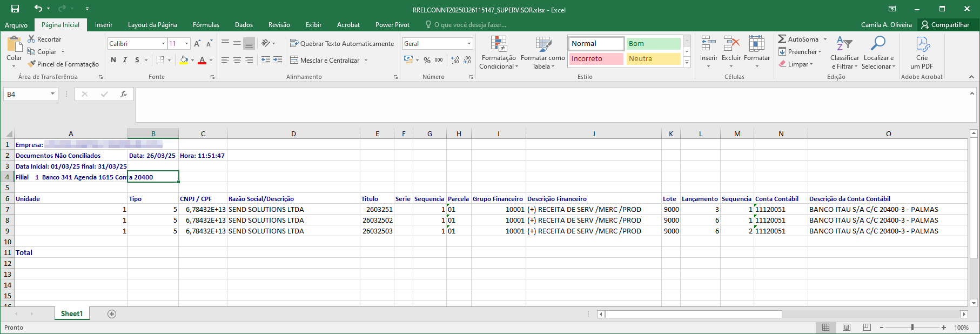Switch to the Fórmulas tab
The image size is (980, 334).
point(206,25)
